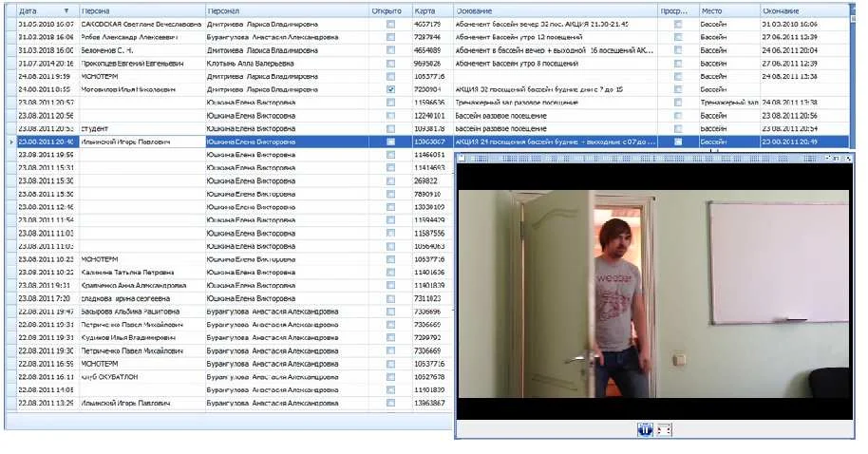This screenshot has height=454, width=868.
Task: Click the video window's title bar icon
Action: click(x=461, y=158)
